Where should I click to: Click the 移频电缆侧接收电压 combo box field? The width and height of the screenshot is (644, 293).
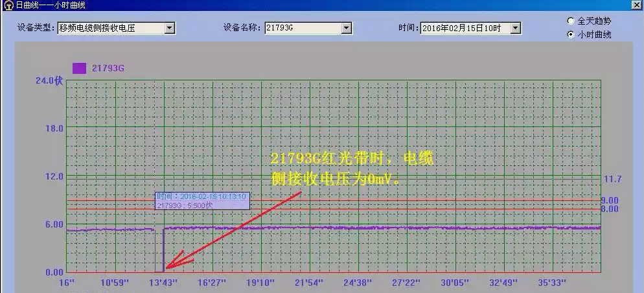tap(116, 29)
